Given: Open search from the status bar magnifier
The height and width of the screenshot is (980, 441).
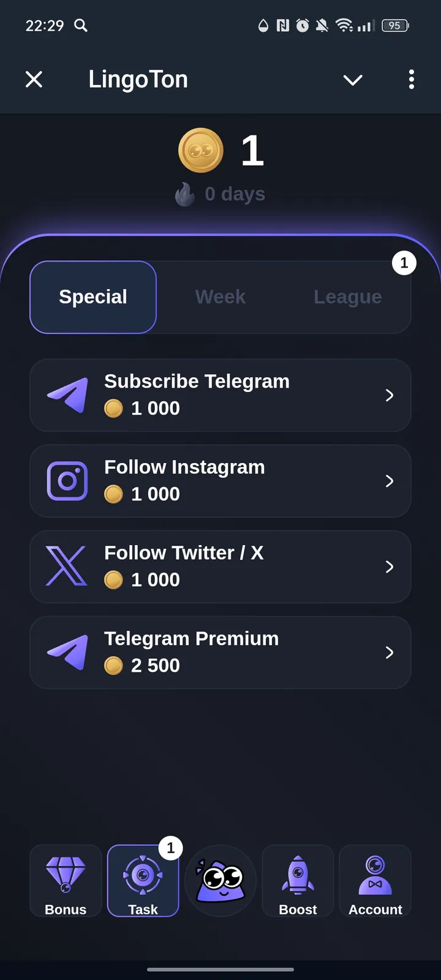Looking at the screenshot, I should tap(81, 25).
